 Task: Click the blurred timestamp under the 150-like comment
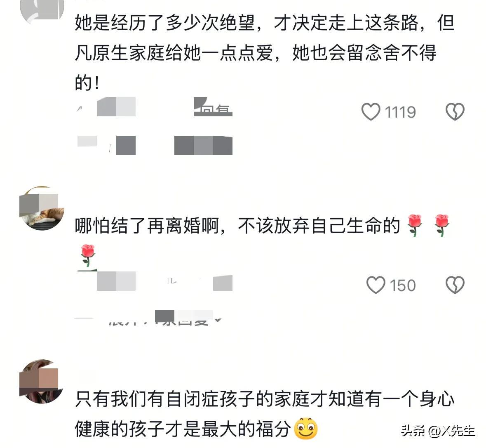pyautogui.click(x=107, y=281)
